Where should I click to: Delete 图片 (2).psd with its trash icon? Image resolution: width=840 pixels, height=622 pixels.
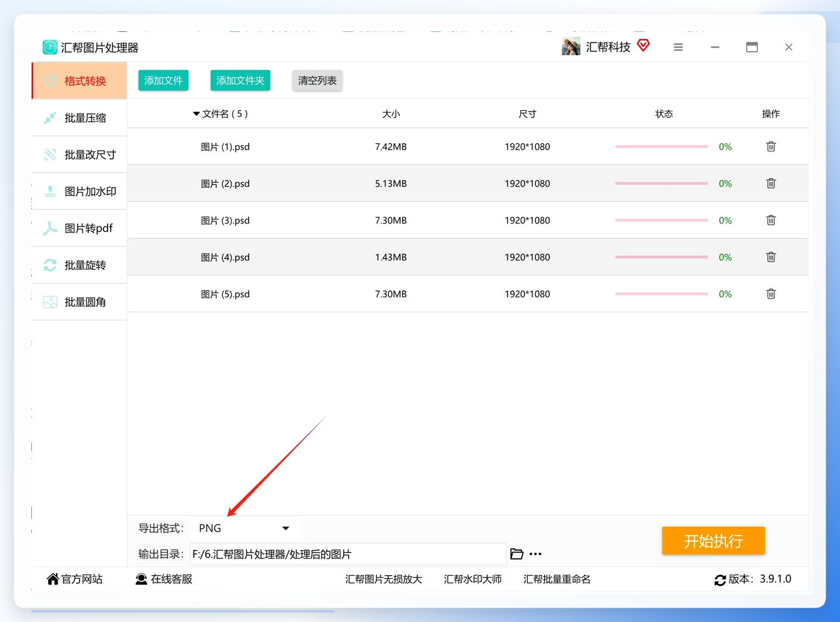tap(771, 183)
